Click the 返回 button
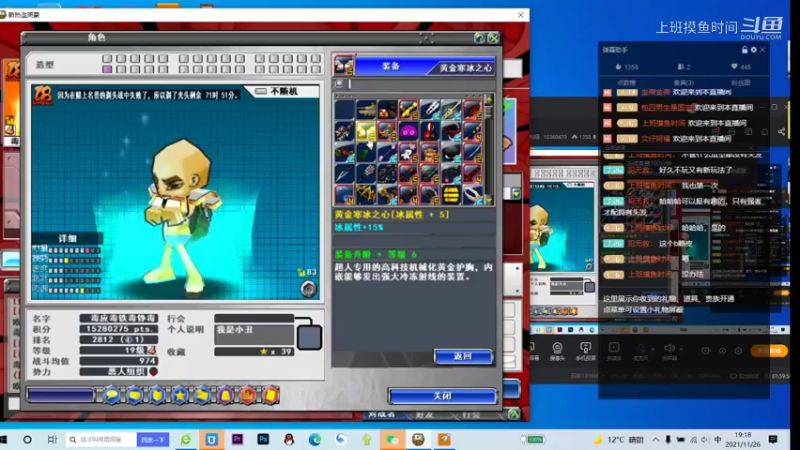This screenshot has height=450, width=800. click(463, 356)
